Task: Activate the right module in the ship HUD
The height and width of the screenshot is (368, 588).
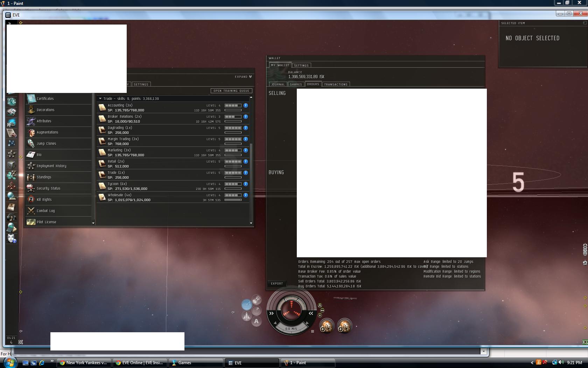Action: tap(344, 326)
